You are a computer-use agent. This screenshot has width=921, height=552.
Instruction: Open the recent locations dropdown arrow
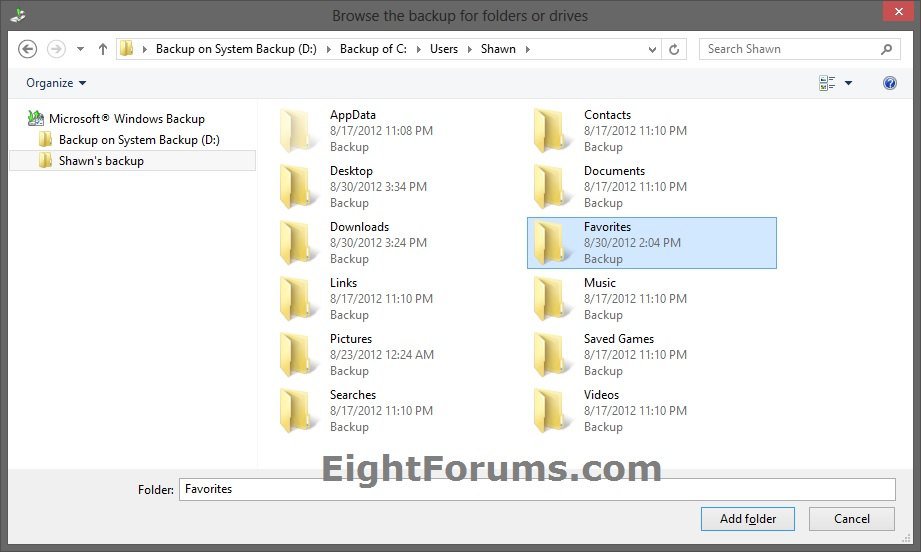point(81,49)
